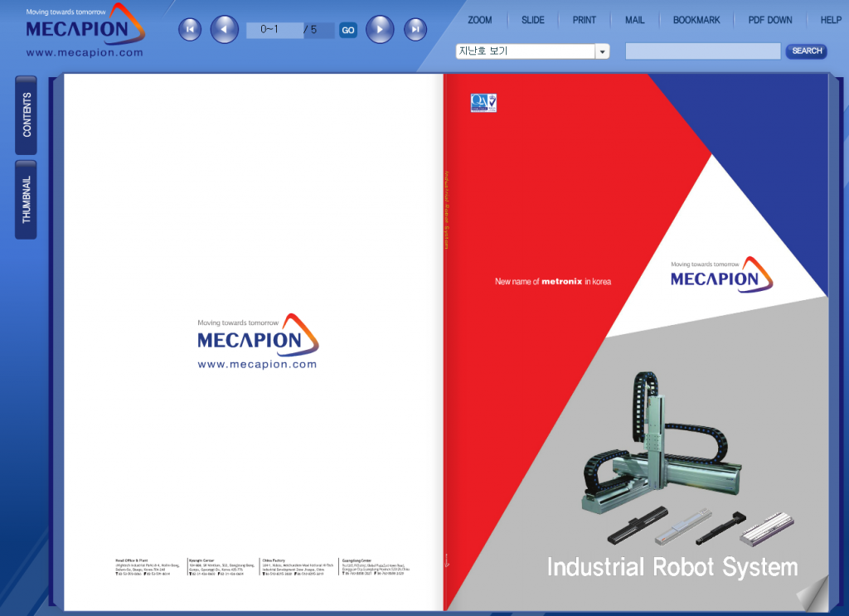Screen dimensions: 849x616
Task: Click the QA certification badge on cover
Action: pyautogui.click(x=483, y=102)
